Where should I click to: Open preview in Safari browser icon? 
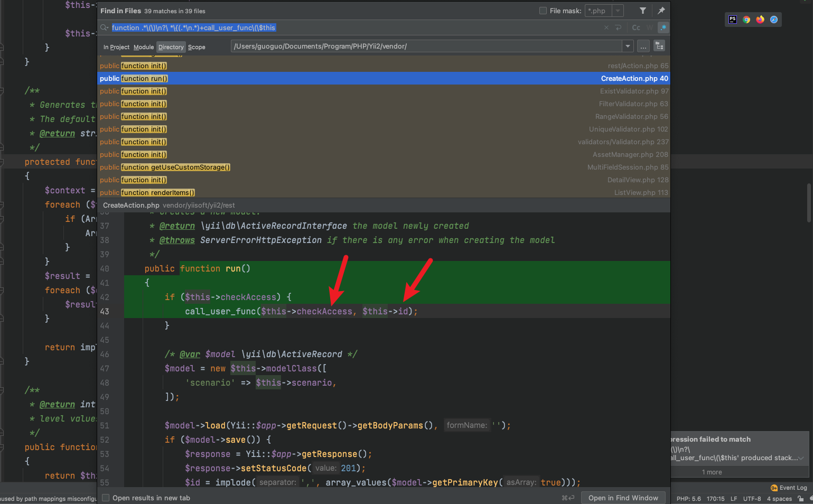pyautogui.click(x=773, y=20)
